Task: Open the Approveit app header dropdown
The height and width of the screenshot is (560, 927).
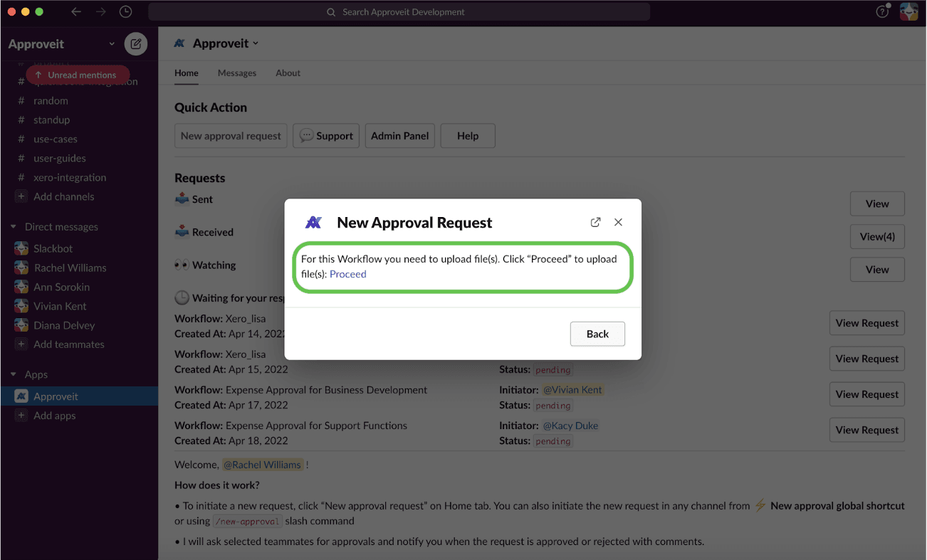Action: click(226, 43)
